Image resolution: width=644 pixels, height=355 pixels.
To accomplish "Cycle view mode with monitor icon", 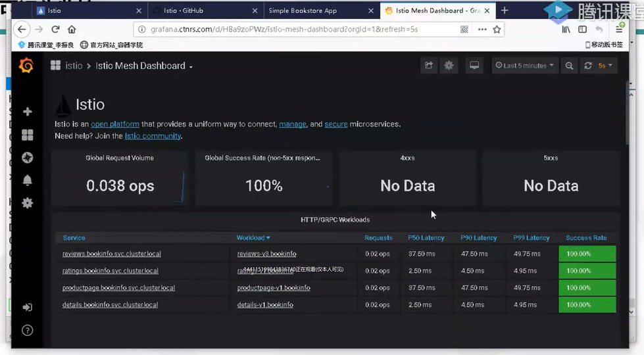I will coord(474,66).
